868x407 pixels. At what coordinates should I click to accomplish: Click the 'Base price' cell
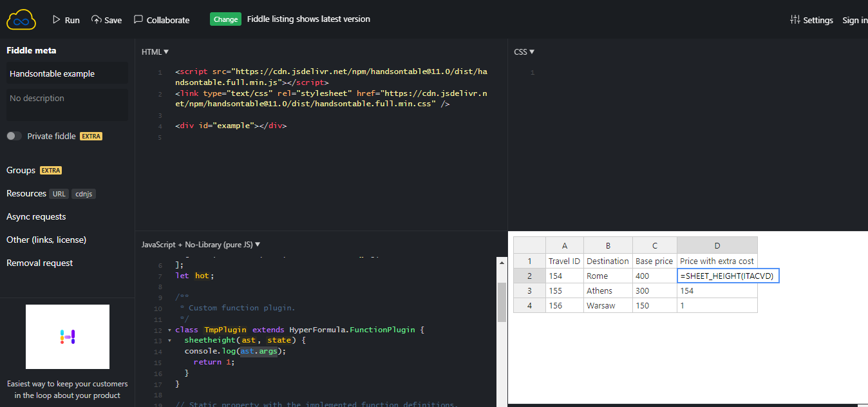pyautogui.click(x=655, y=261)
